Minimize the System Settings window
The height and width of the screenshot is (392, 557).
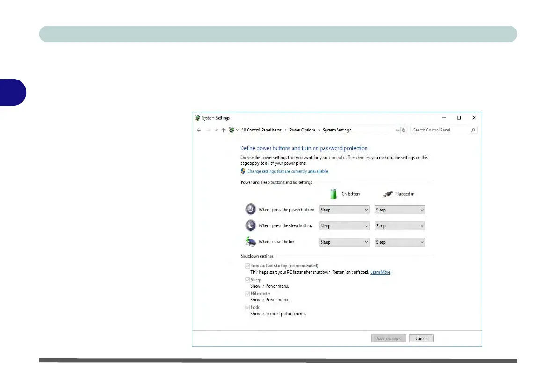(444, 117)
